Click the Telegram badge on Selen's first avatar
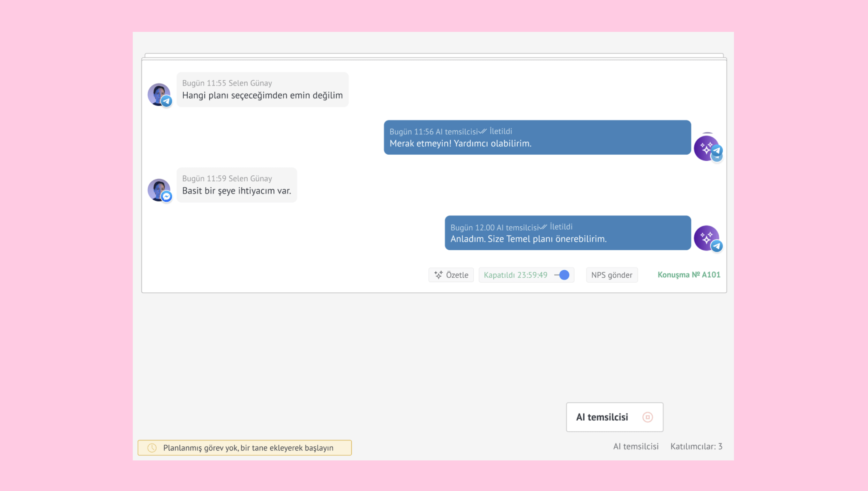The height and width of the screenshot is (491, 868). tap(166, 101)
